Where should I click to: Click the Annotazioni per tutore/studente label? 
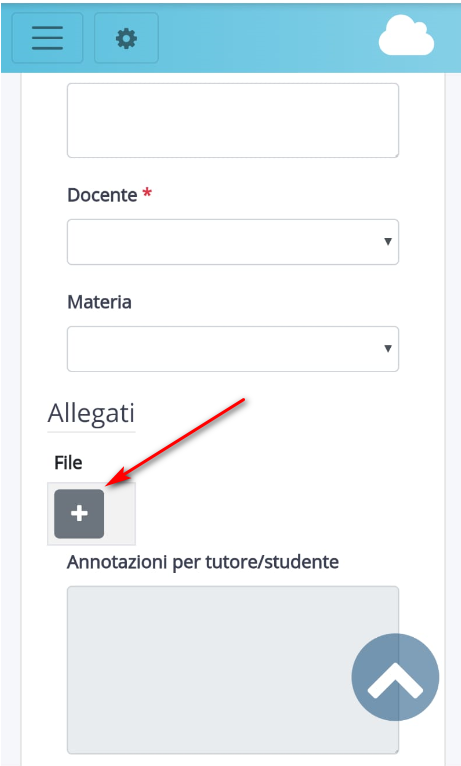[x=203, y=562]
